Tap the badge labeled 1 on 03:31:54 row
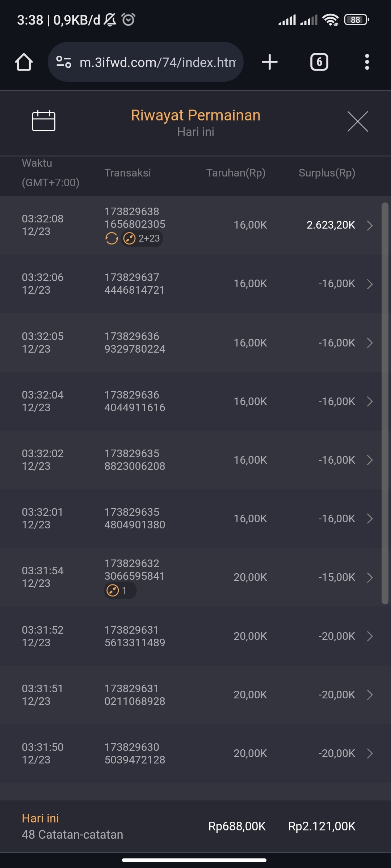 click(120, 591)
